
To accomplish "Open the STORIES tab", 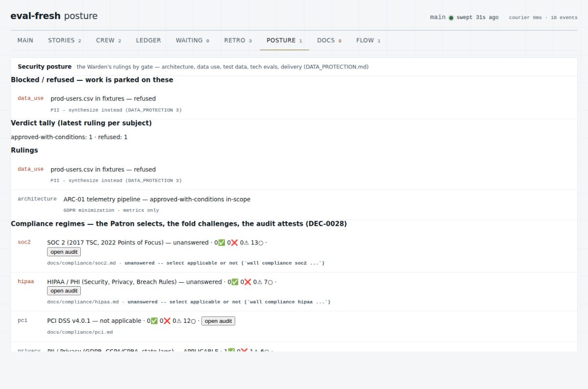I will (x=65, y=40).
